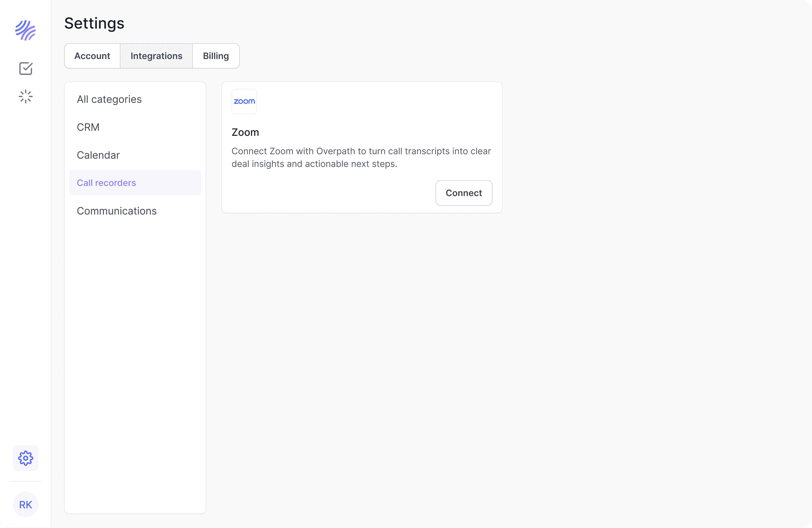Image resolution: width=812 pixels, height=528 pixels.
Task: Select the Integrations tab
Action: click(156, 56)
